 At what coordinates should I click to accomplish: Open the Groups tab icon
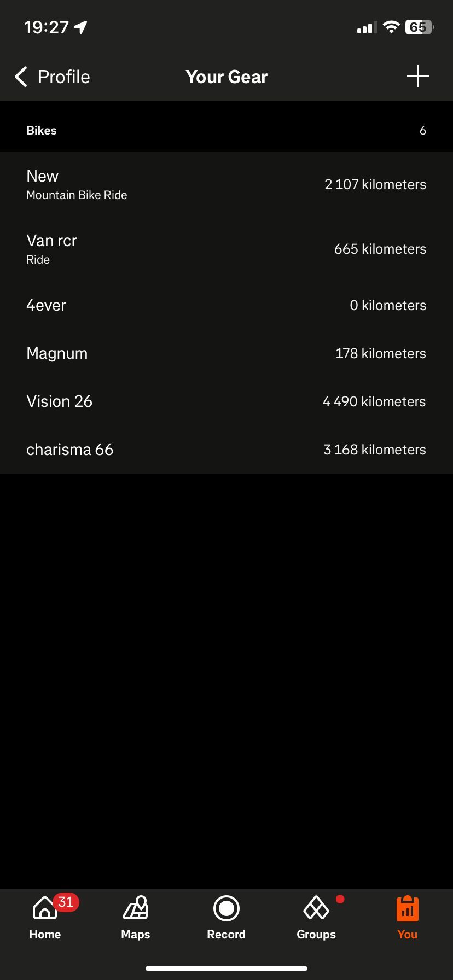coord(316,909)
